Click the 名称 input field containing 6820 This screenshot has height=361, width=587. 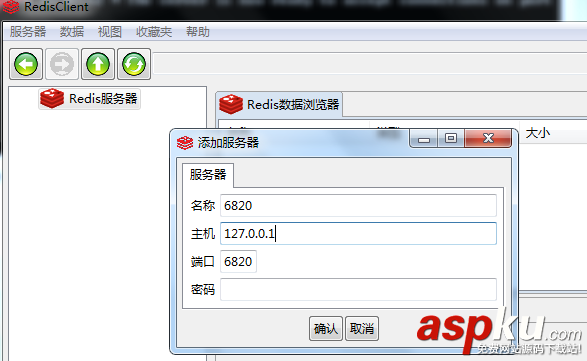tap(358, 205)
